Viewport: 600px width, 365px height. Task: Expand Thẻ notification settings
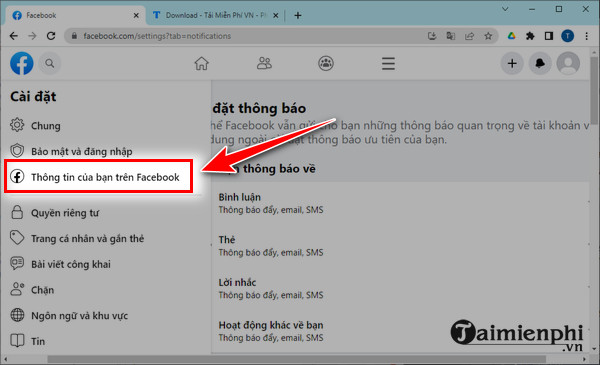coord(400,246)
